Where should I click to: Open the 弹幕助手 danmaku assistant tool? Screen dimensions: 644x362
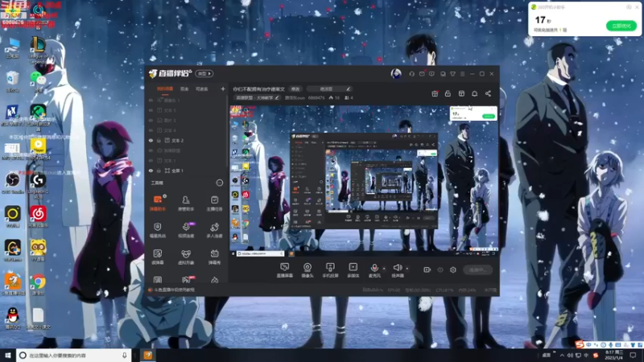coord(158,204)
